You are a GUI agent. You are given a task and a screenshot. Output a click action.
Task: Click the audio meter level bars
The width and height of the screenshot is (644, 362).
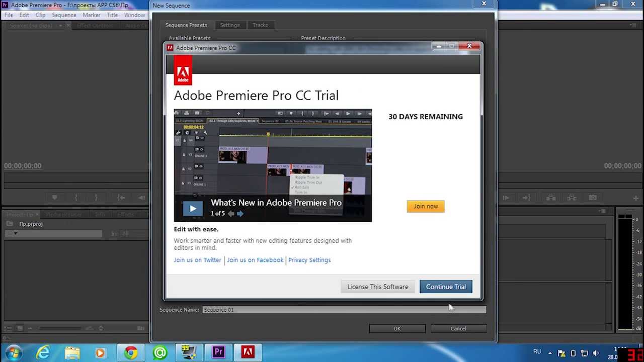pos(625,272)
